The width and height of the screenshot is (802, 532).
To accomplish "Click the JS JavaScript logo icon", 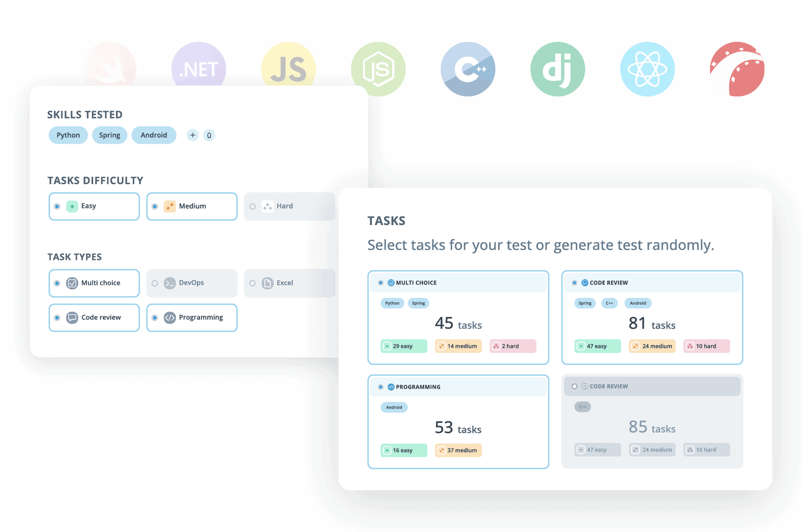I will tap(288, 64).
